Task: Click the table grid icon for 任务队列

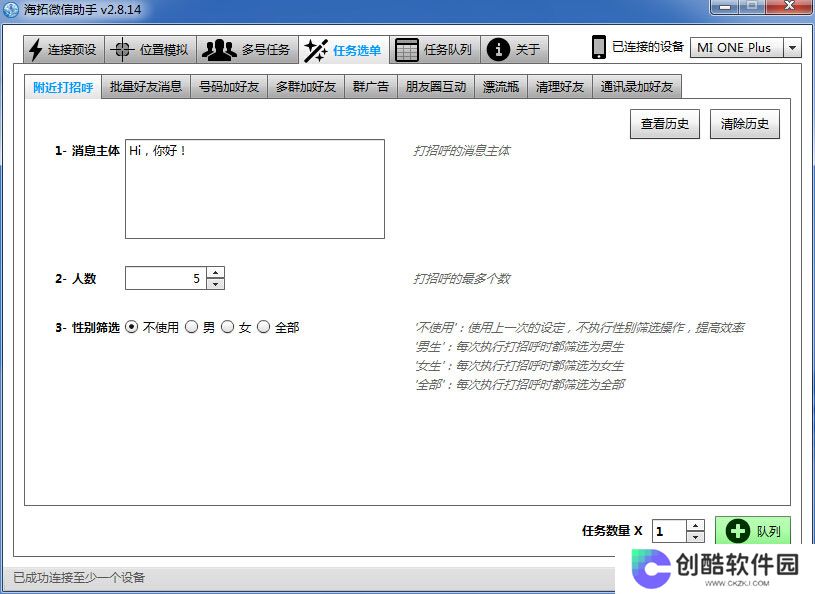Action: (406, 50)
